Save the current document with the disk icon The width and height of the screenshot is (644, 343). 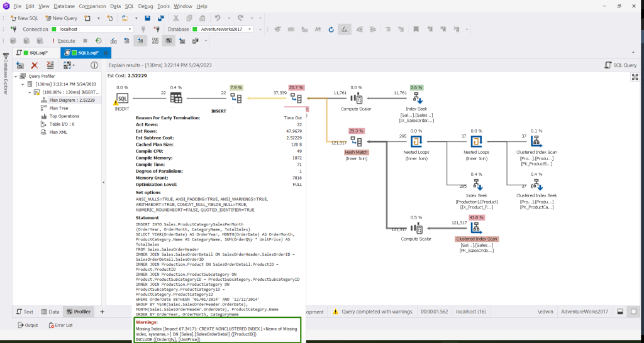(x=147, y=18)
